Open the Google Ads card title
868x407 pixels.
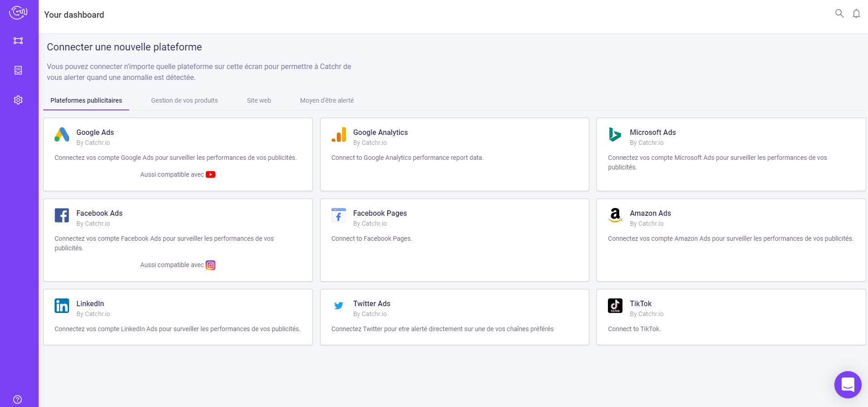click(x=95, y=132)
